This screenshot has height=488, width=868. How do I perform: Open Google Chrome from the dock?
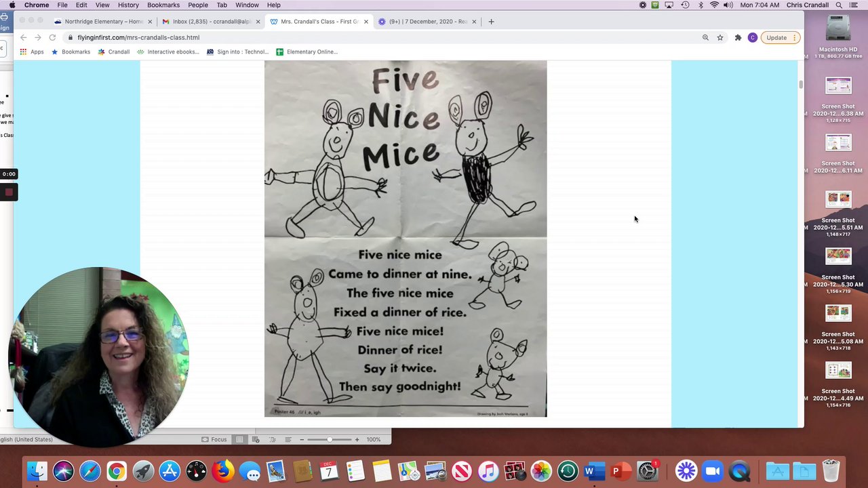click(117, 470)
